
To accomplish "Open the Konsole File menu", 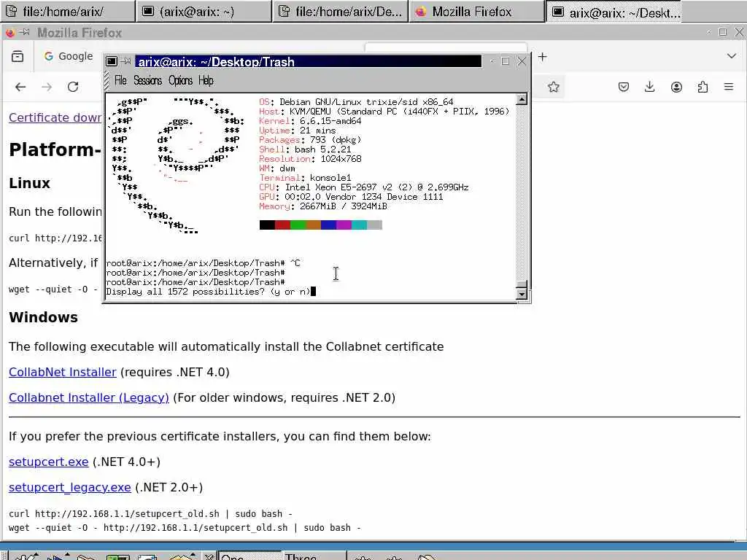I will click(x=120, y=80).
